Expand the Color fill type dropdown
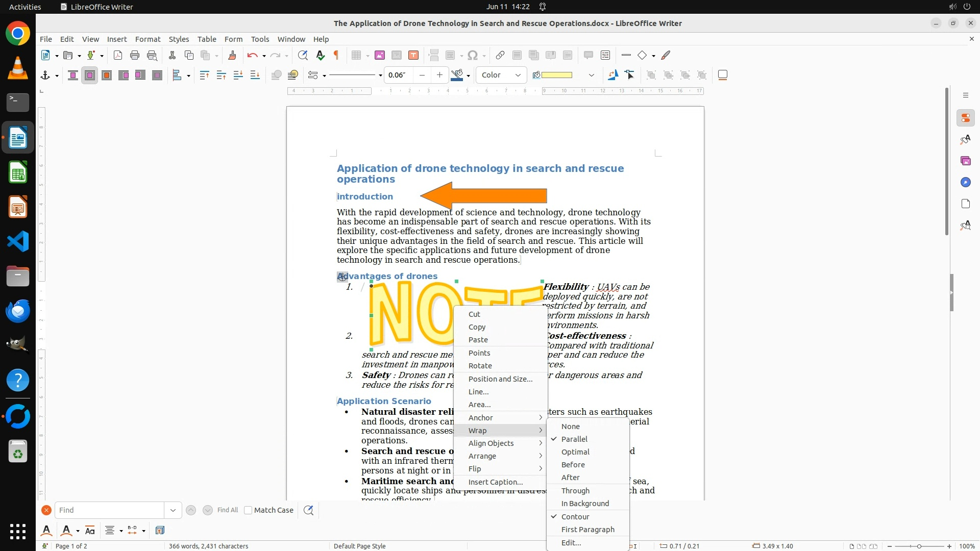The height and width of the screenshot is (551, 980). point(518,75)
